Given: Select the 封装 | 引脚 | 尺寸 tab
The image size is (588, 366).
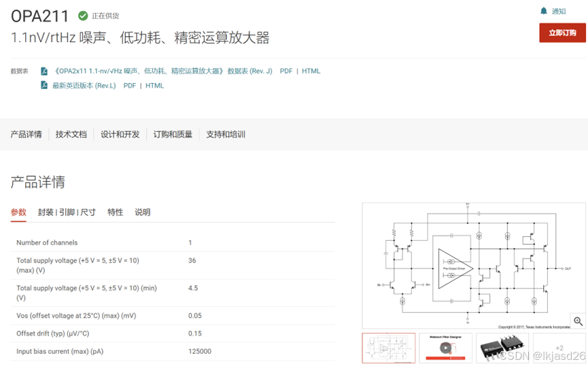Looking at the screenshot, I should [67, 212].
